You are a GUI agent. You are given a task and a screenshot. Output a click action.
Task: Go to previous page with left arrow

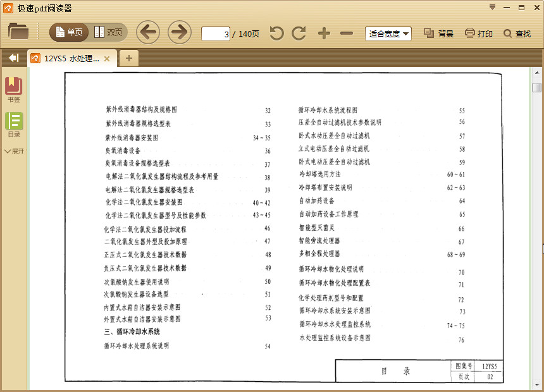(148, 32)
